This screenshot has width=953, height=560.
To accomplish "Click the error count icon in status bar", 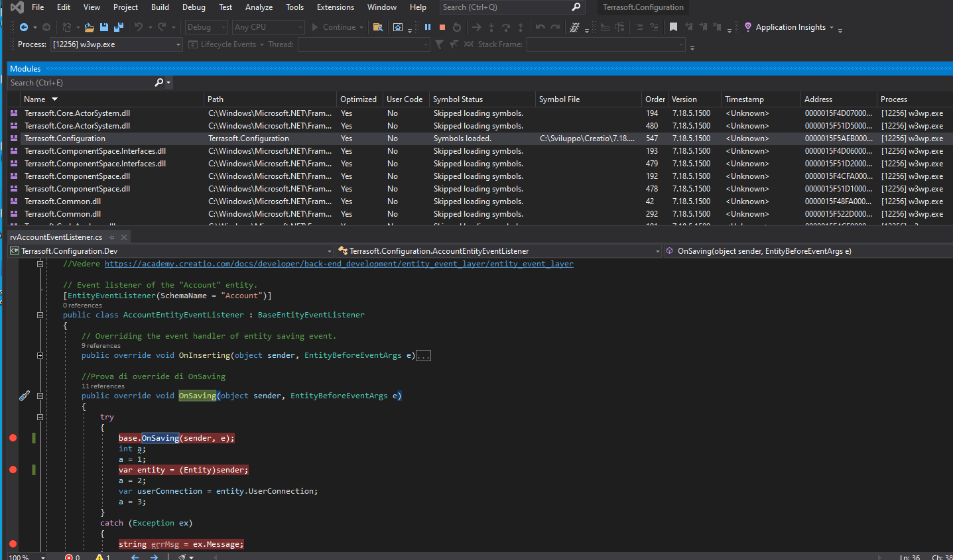I will [69, 557].
